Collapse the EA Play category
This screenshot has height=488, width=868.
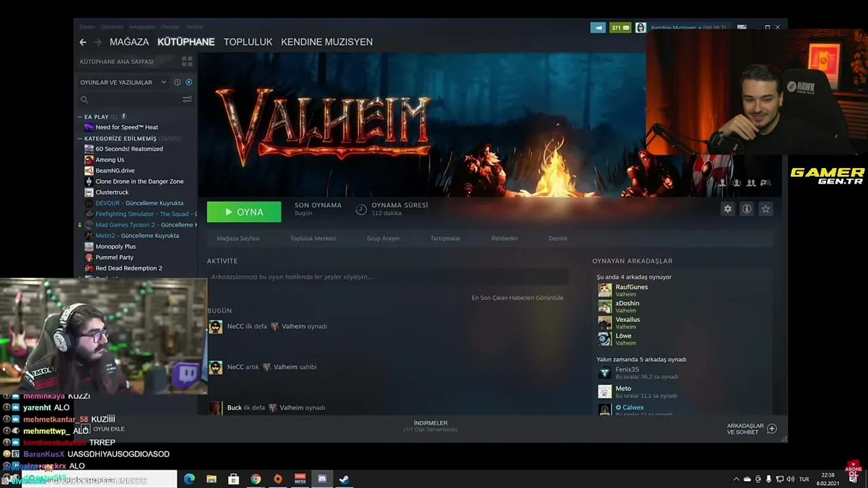(x=80, y=117)
